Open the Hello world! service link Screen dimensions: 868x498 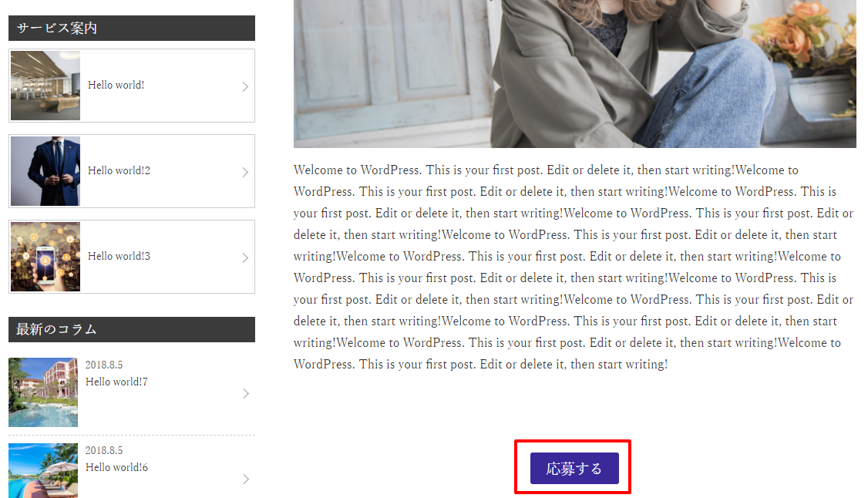(116, 86)
